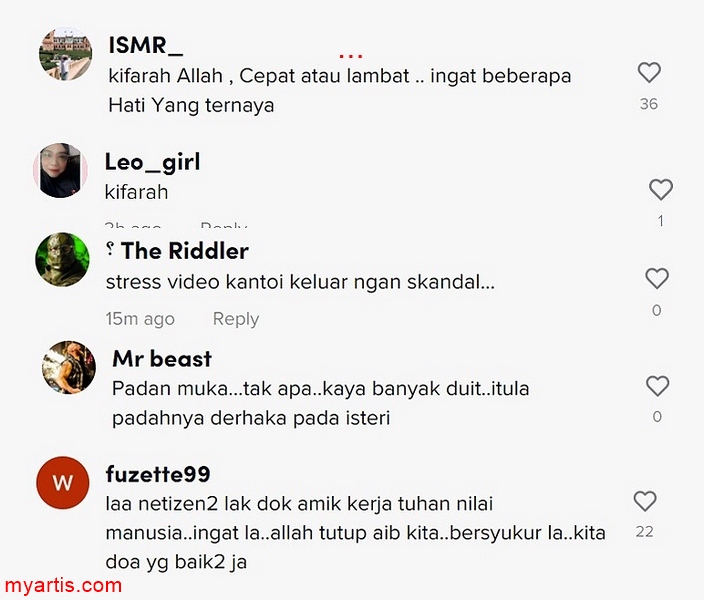The width and height of the screenshot is (704, 600).
Task: Open the red three-dots menu near ISMR_
Action: tap(351, 57)
